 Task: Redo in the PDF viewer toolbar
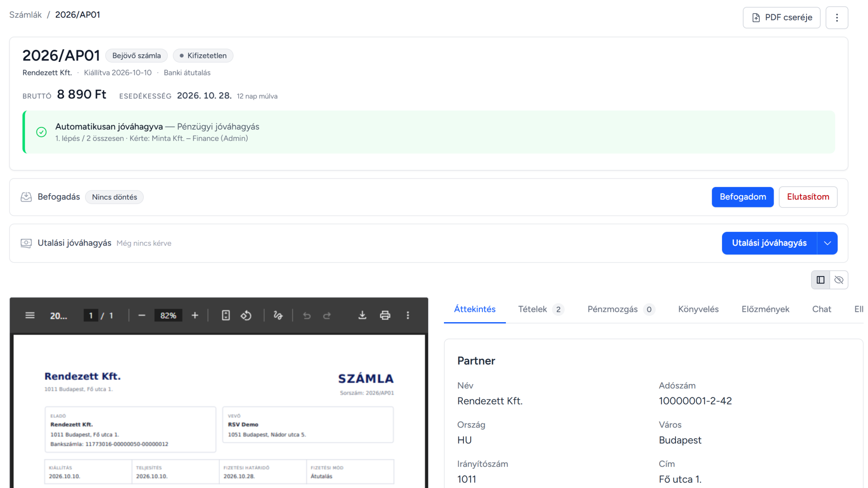point(327,315)
